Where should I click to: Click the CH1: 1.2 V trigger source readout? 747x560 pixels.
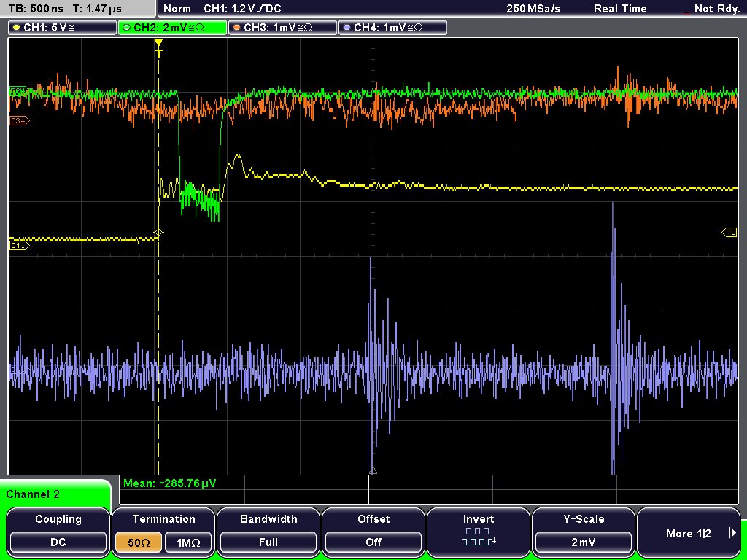pos(242,9)
